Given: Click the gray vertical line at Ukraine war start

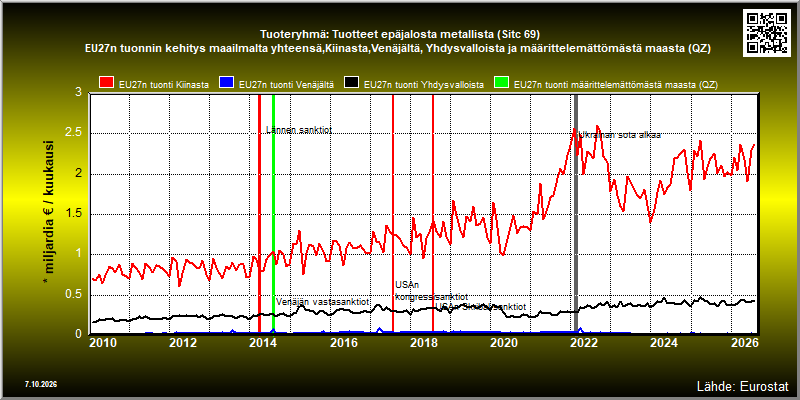Looking at the screenshot, I should 576,214.
